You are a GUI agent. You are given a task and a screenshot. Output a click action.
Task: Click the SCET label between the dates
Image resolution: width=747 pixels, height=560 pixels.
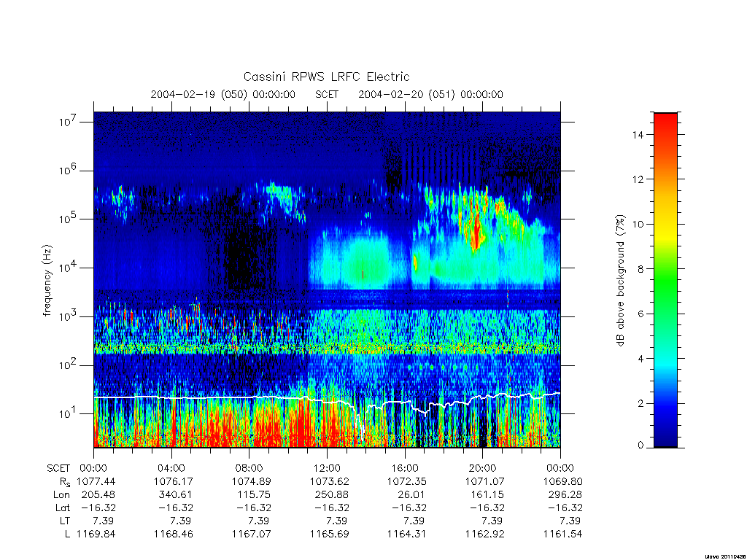click(327, 94)
